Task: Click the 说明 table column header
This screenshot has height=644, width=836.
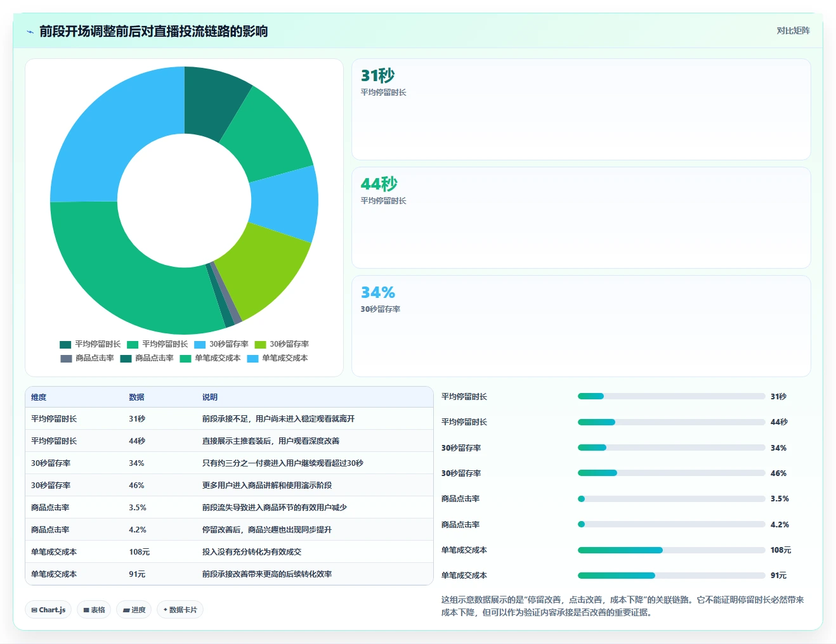Action: [210, 397]
